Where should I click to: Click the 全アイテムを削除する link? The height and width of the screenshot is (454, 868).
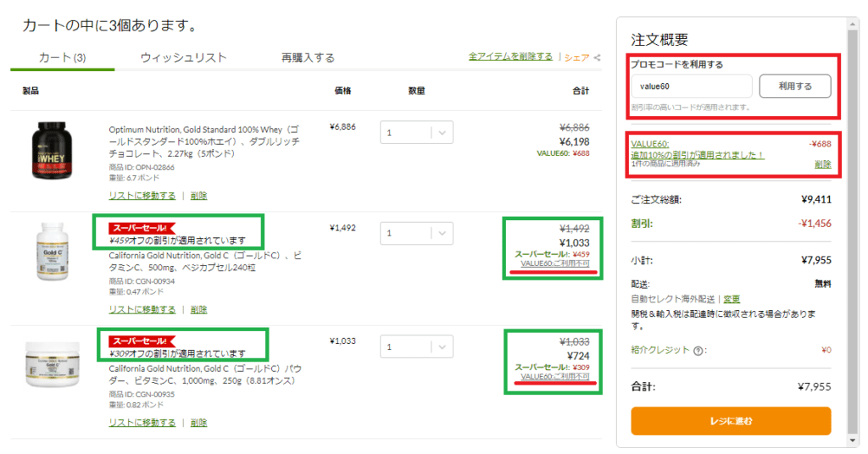click(510, 57)
